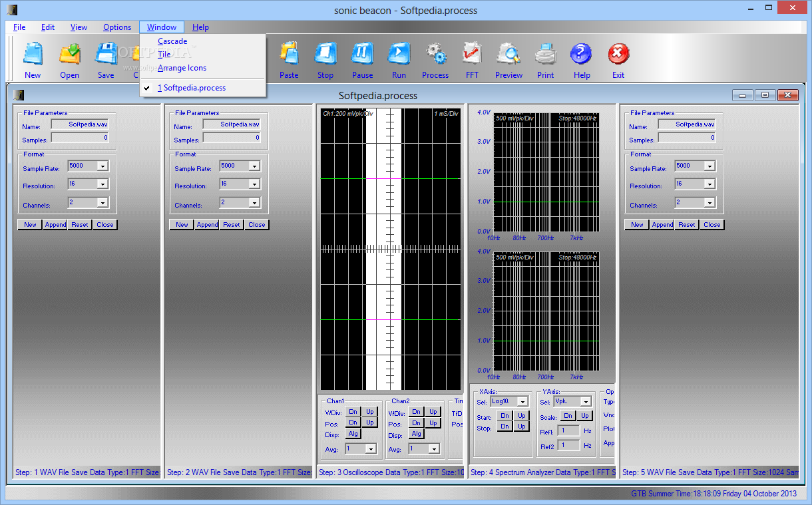
Task: Open the File menu
Action: (x=19, y=27)
